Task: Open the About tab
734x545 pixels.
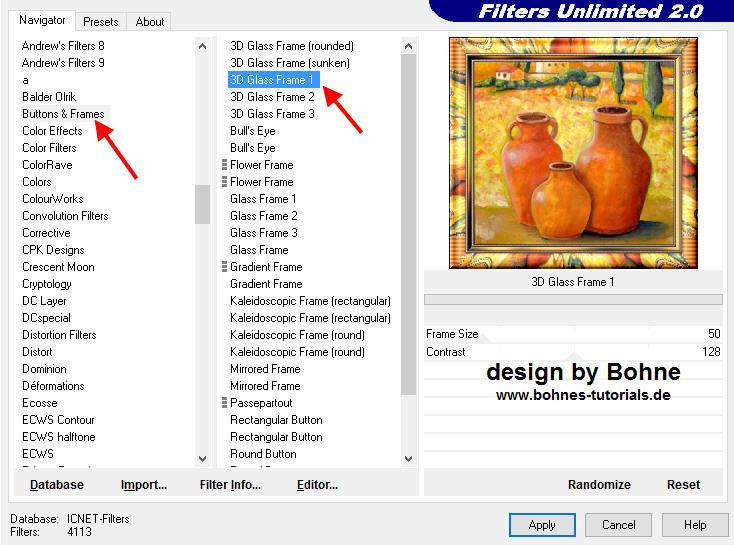Action: pyautogui.click(x=150, y=21)
